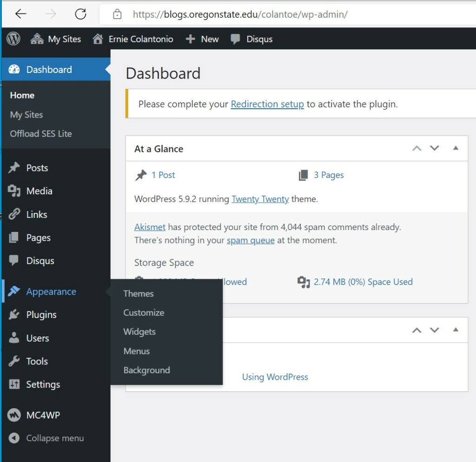
Task: Reload the page with refresh icon
Action: point(80,13)
